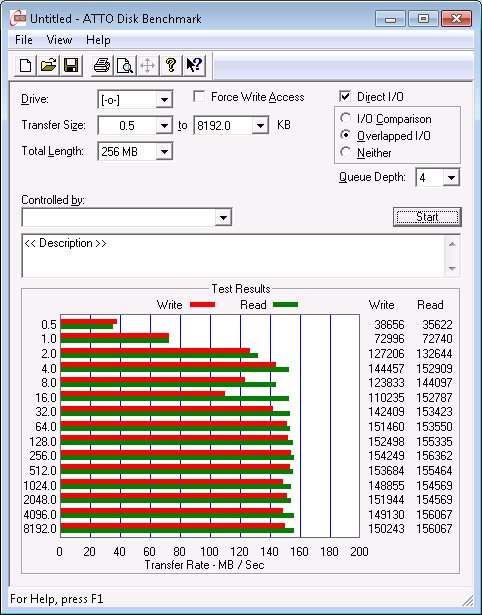The height and width of the screenshot is (615, 482).
Task: Click the read value 155335
Action: [435, 442]
